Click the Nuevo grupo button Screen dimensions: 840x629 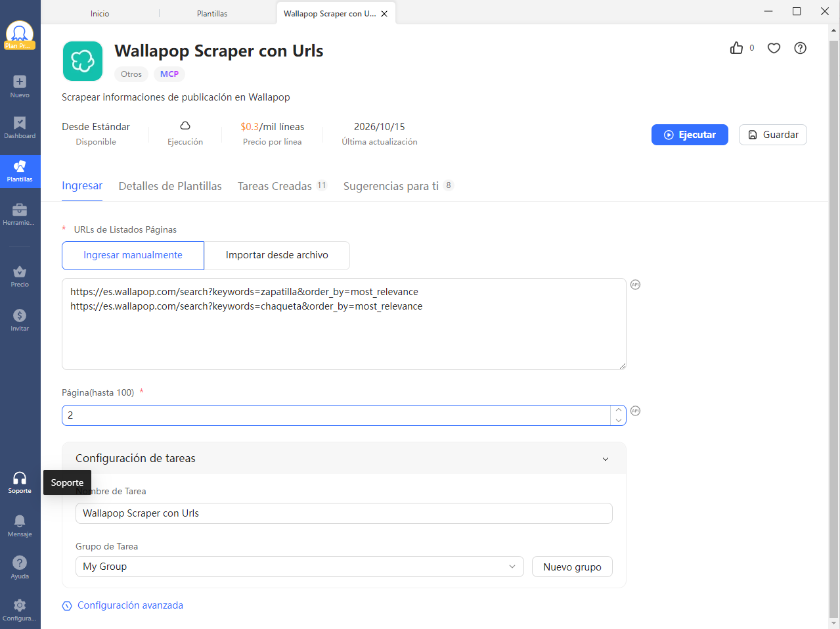pos(572,567)
